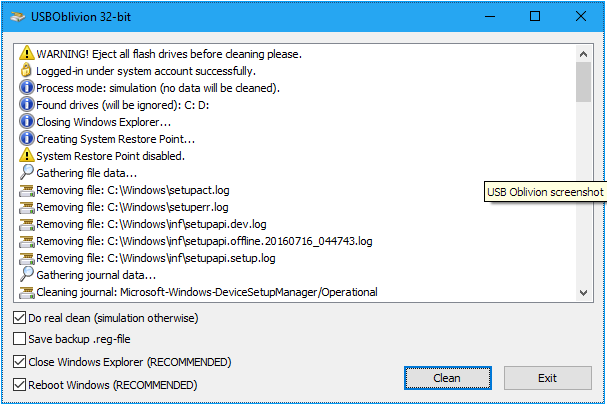Uncheck Reboot Windows option

(x=19, y=385)
